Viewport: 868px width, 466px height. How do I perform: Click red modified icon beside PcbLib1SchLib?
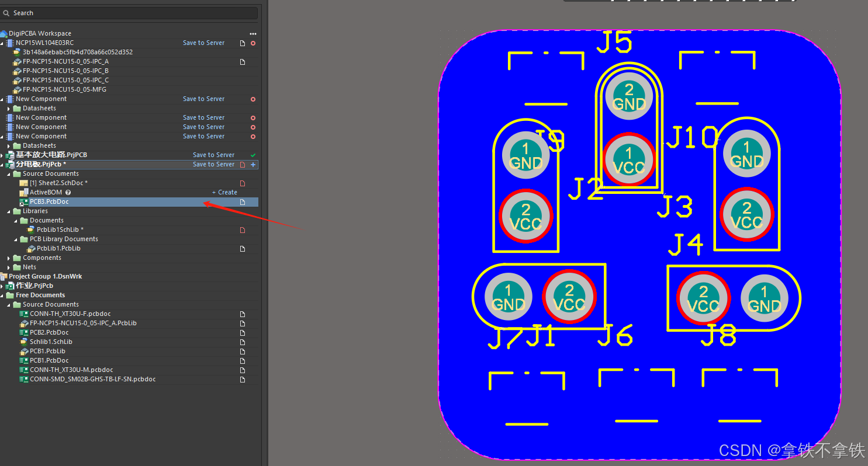coord(243,230)
